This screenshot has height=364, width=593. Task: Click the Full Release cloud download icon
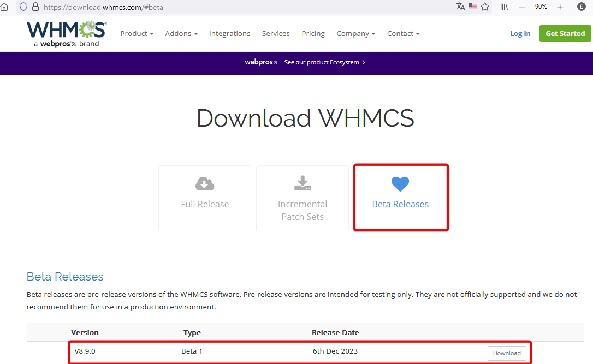click(x=205, y=184)
